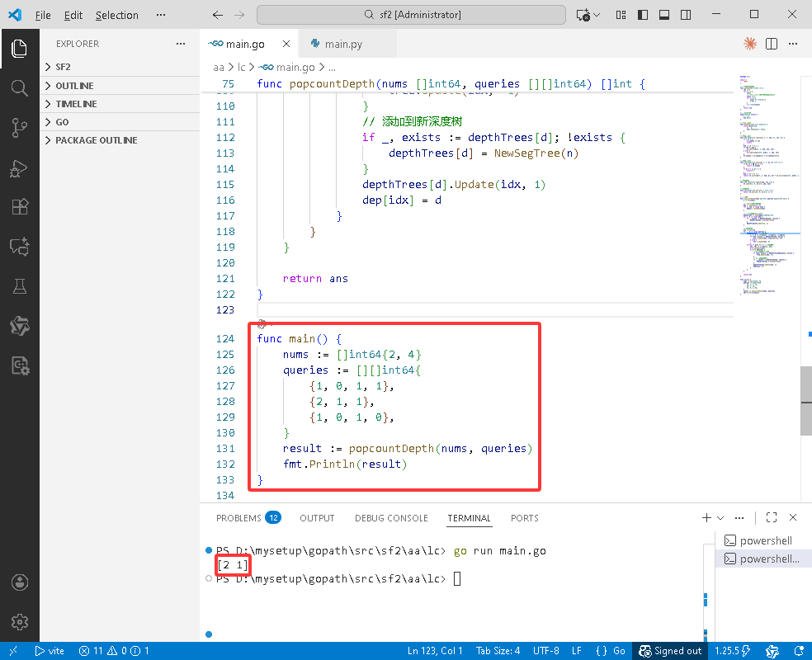Open the Copilot chat icon in title bar

583,15
